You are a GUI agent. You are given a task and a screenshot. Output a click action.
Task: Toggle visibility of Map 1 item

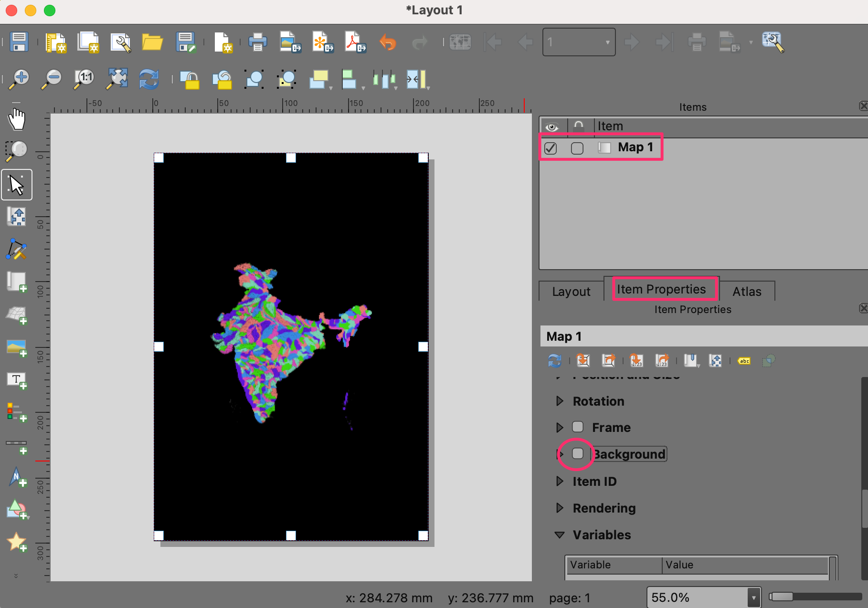(x=550, y=148)
